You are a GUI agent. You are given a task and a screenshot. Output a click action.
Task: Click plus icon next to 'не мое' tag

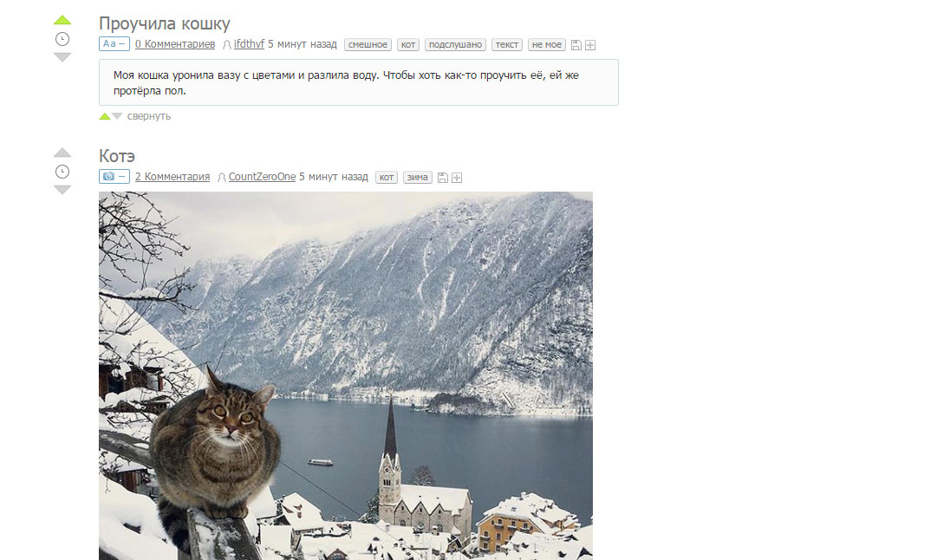coord(590,45)
